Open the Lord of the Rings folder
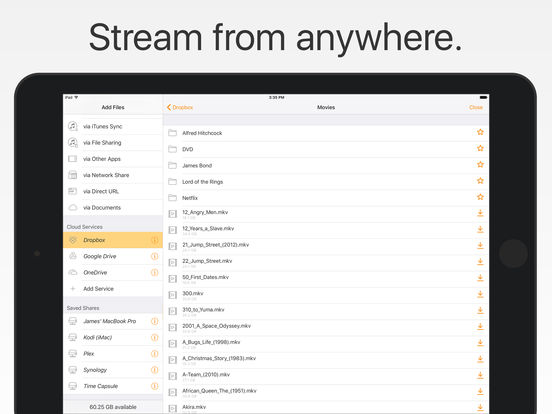552x414 pixels. click(x=326, y=182)
